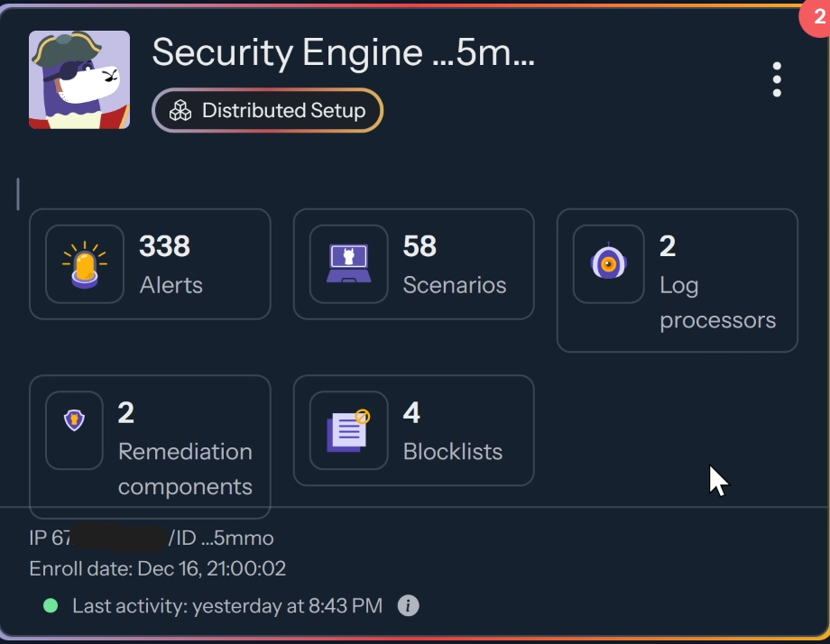Viewport: 830px width, 644px height.
Task: Select the Scenarios laptop icon
Action: coord(347,263)
